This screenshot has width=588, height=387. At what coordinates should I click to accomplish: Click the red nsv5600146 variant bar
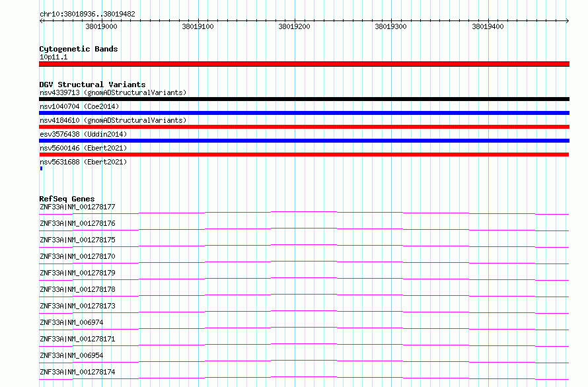point(304,155)
